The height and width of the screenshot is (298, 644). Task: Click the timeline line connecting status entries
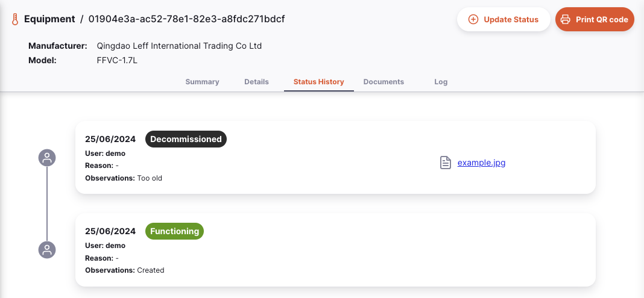tap(47, 203)
